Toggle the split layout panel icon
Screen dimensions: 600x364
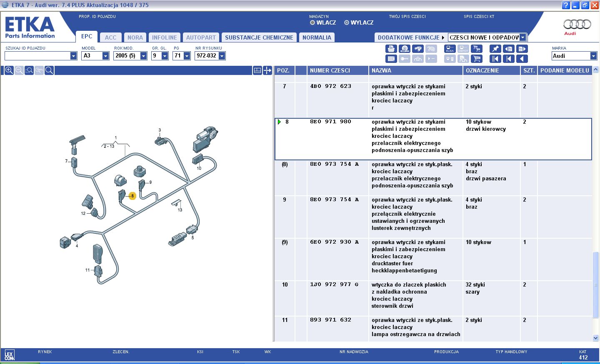(x=257, y=70)
